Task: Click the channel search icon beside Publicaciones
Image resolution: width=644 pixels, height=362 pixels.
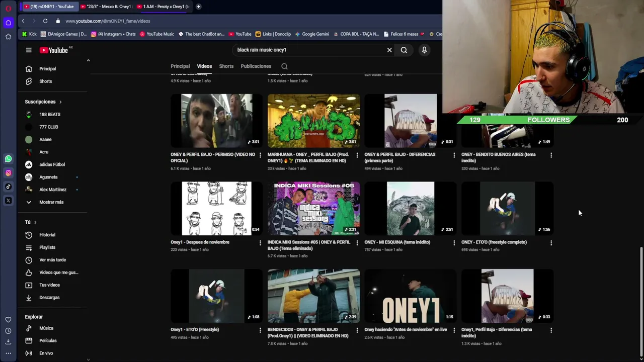Action: [284, 66]
